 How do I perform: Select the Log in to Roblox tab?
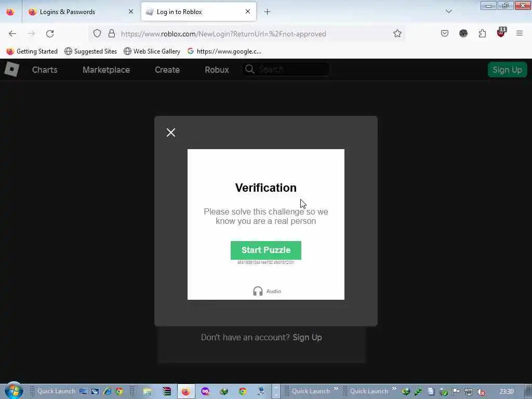coord(199,12)
